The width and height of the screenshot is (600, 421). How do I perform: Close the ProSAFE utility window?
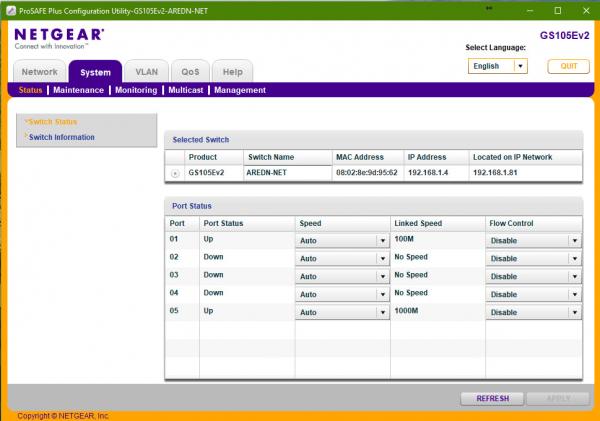pyautogui.click(x=586, y=11)
